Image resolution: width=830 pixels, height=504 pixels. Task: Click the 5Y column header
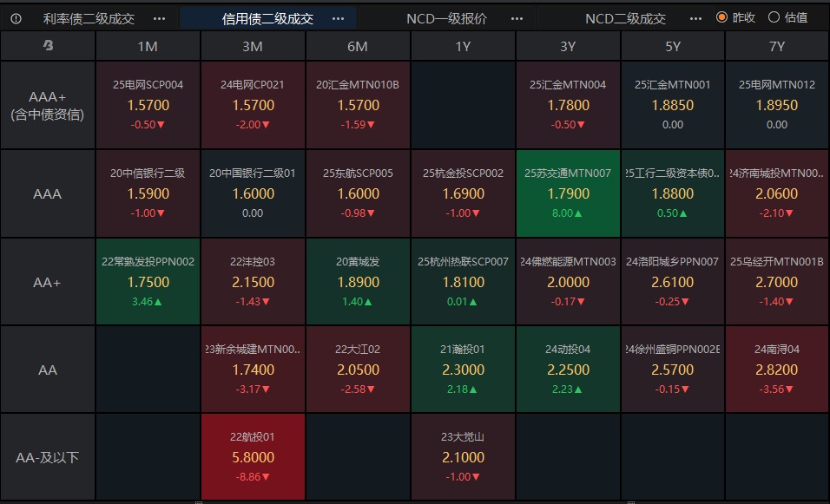pyautogui.click(x=673, y=46)
